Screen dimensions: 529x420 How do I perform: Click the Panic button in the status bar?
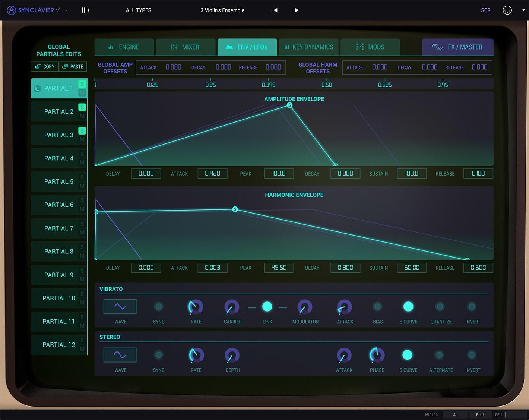pos(480,414)
